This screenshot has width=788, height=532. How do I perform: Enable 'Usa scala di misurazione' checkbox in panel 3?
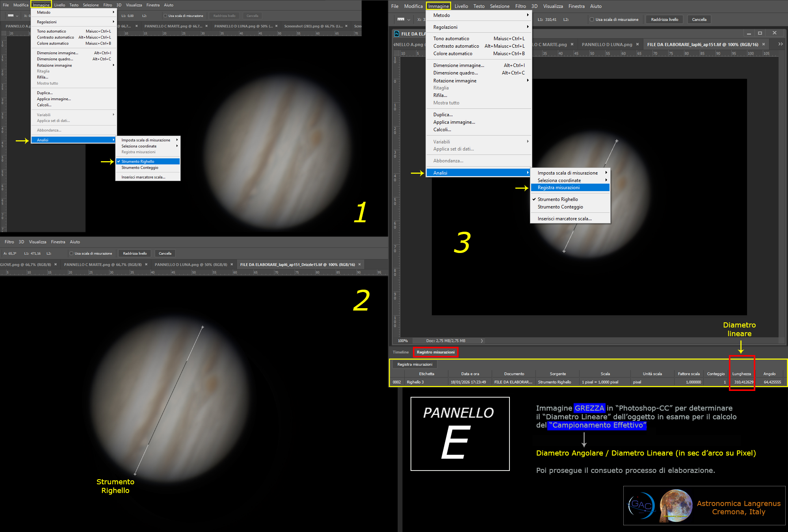click(592, 19)
